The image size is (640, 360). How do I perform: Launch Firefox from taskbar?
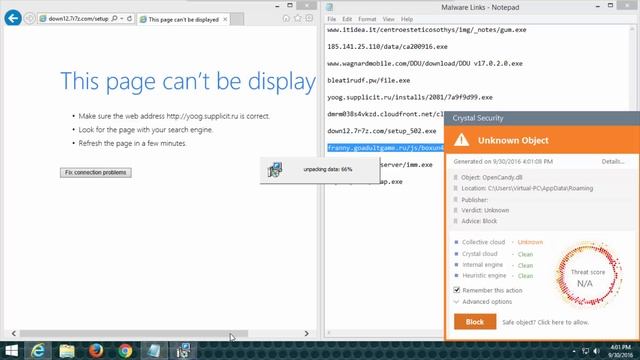click(x=96, y=351)
